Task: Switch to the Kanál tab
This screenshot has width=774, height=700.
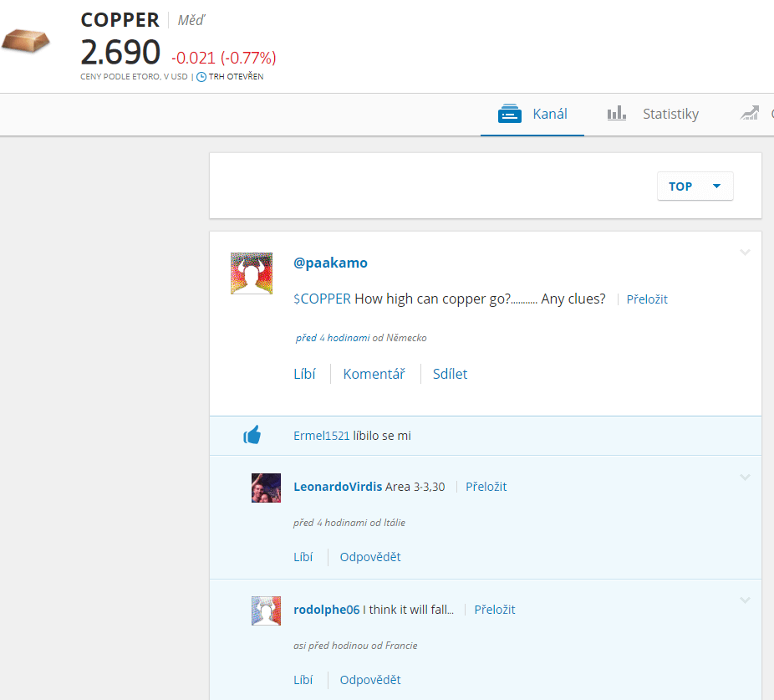Action: point(532,114)
